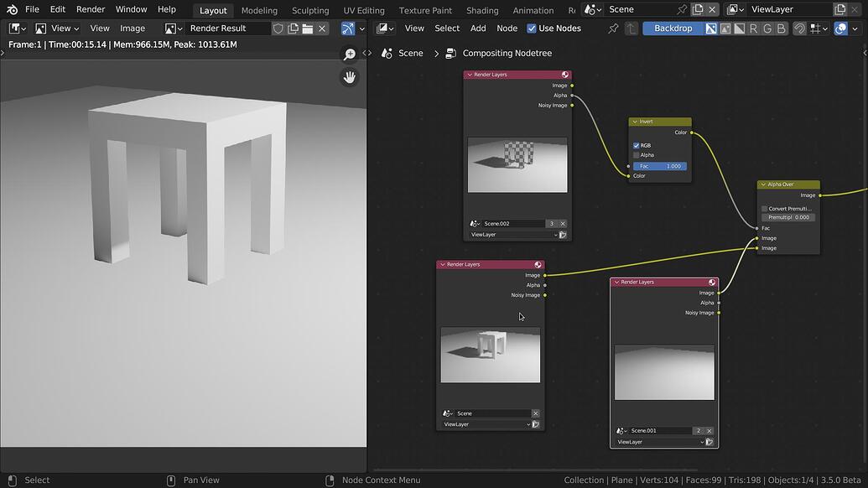
Task: Click the Scene breadcrumb icon in compositor
Action: pos(387,53)
